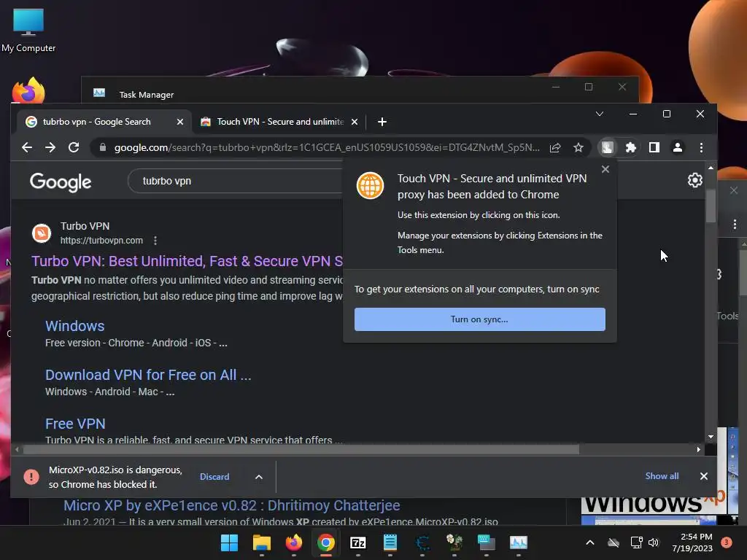Close the downloads bar

tap(704, 476)
